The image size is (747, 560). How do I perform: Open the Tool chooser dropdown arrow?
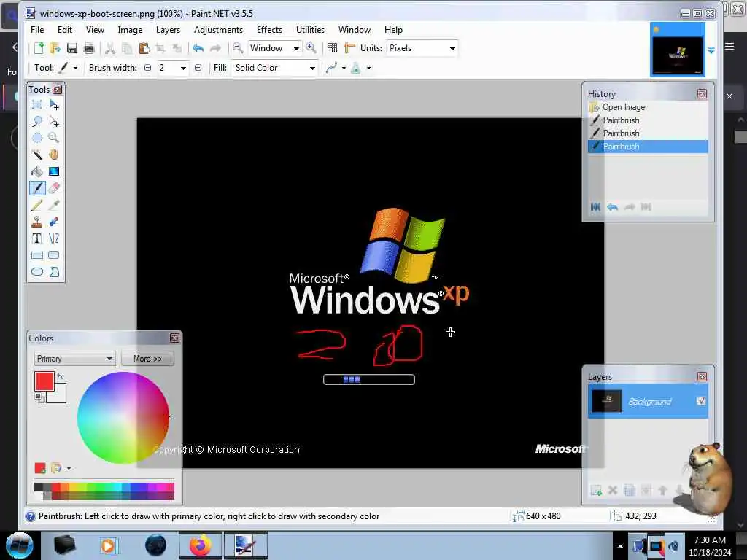pyautogui.click(x=75, y=68)
